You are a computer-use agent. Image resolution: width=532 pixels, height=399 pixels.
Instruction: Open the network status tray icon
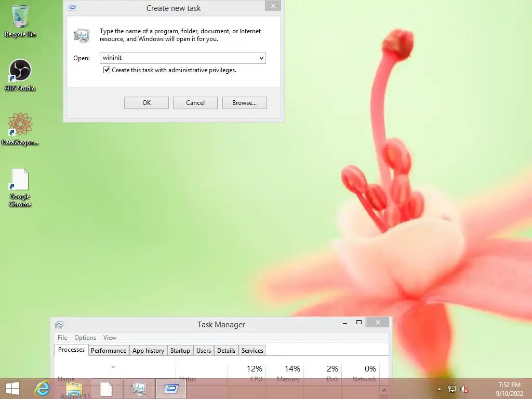point(451,389)
